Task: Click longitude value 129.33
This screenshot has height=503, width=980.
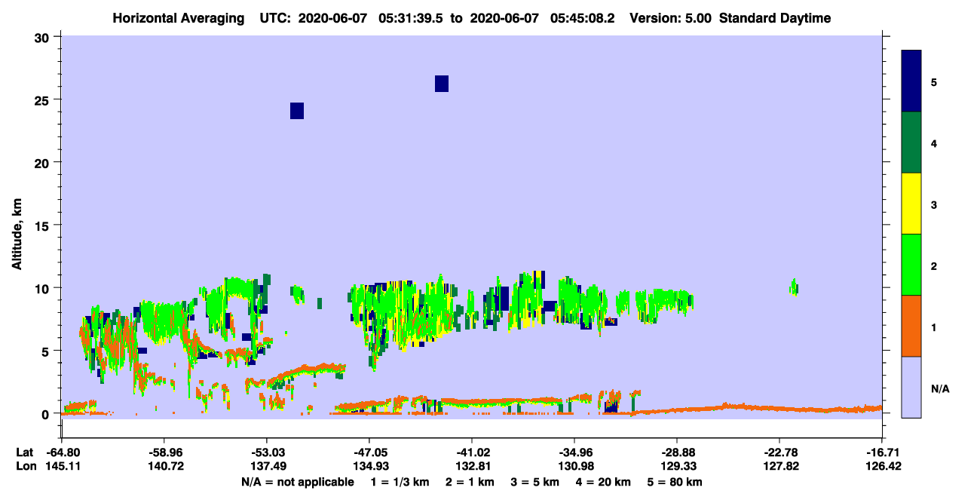Action: [677, 466]
